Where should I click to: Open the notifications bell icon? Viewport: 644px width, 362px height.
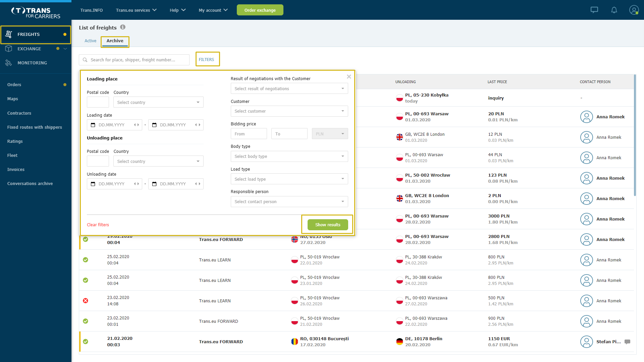614,10
